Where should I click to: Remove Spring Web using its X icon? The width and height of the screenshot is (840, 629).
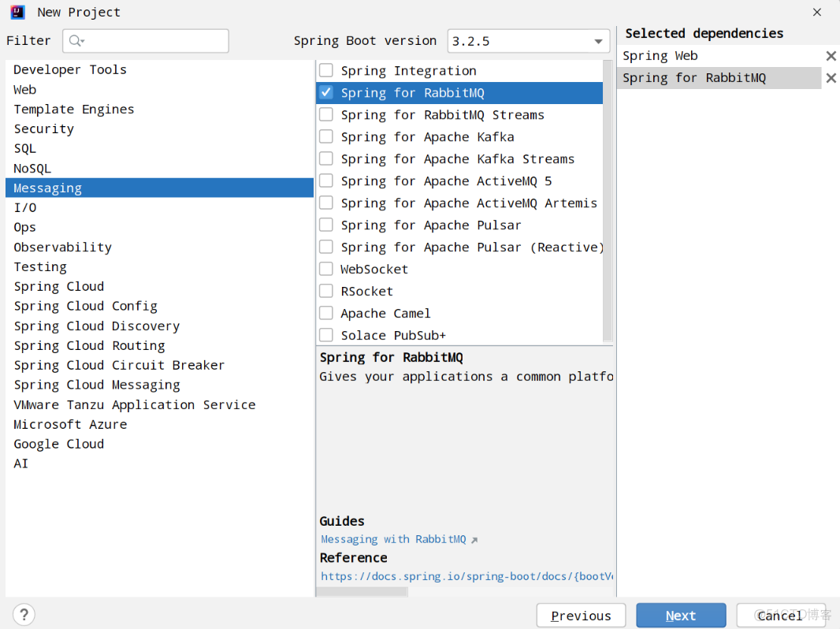831,55
